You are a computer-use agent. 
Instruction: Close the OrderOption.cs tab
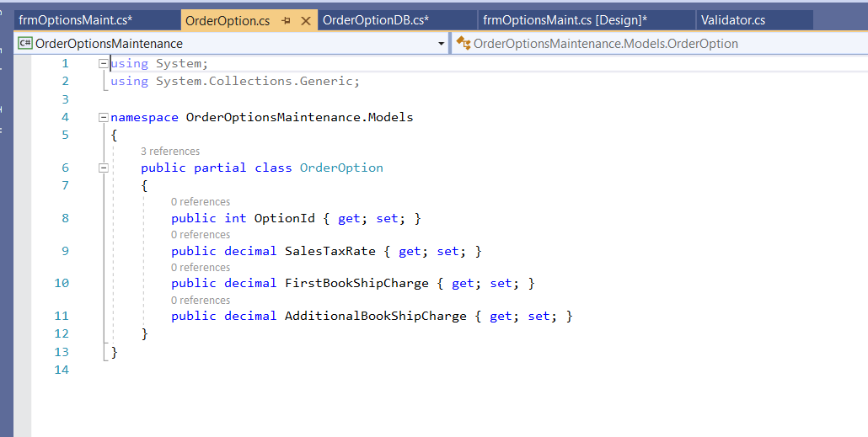[x=306, y=21]
